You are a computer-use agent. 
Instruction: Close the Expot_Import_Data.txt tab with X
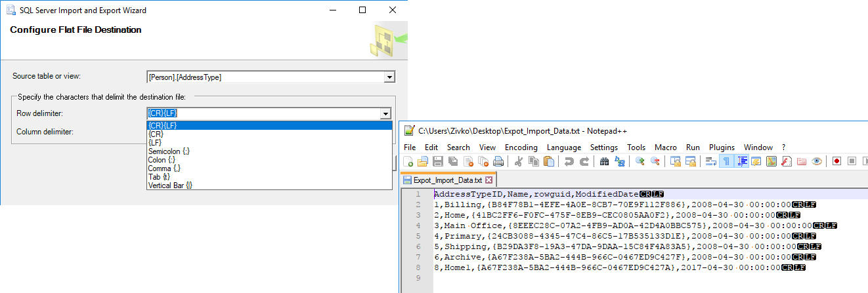tap(488, 180)
